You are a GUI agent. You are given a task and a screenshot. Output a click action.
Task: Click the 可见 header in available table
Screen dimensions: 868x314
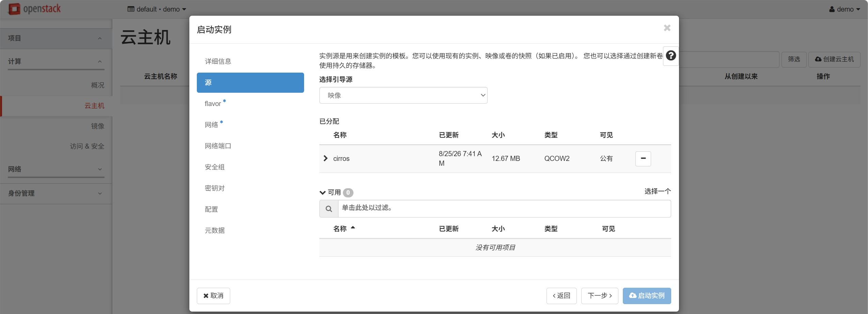[x=609, y=229]
